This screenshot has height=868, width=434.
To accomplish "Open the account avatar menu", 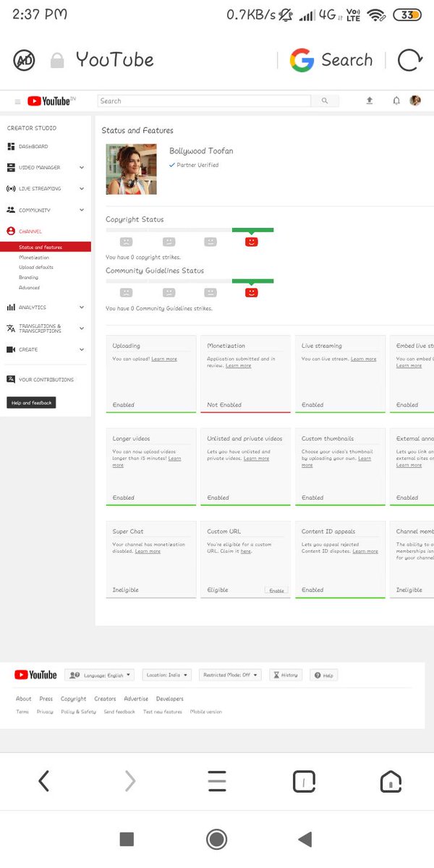I will coord(415,101).
